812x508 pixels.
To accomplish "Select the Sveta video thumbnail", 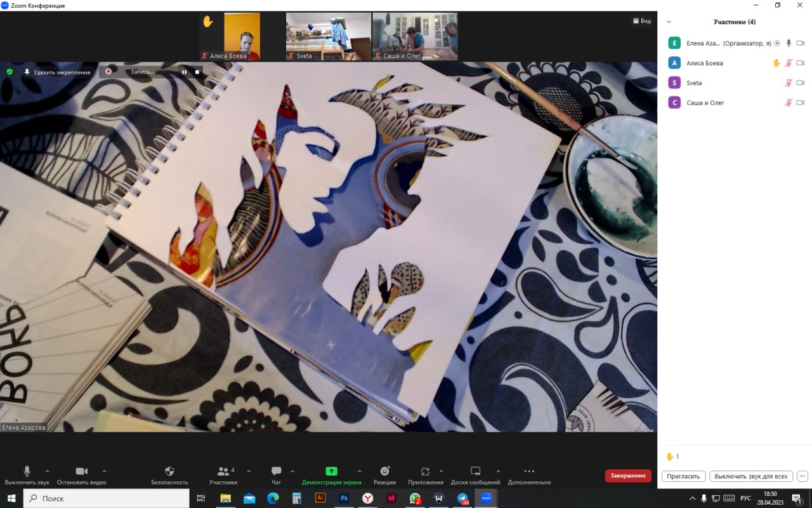I will (x=329, y=36).
